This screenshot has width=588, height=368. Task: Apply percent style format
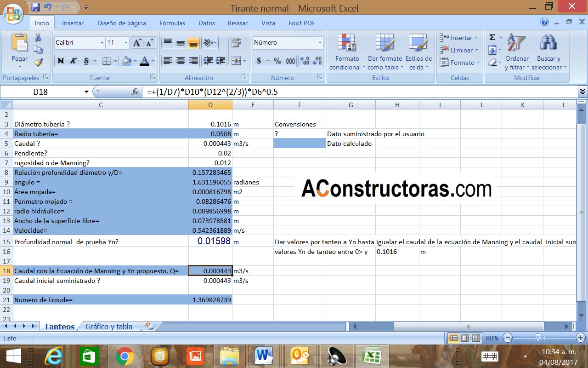277,61
